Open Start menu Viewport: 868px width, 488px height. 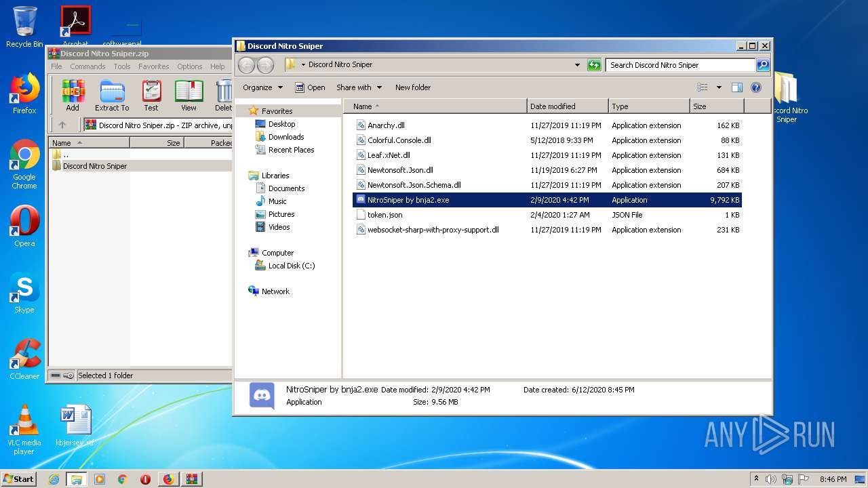(18, 479)
